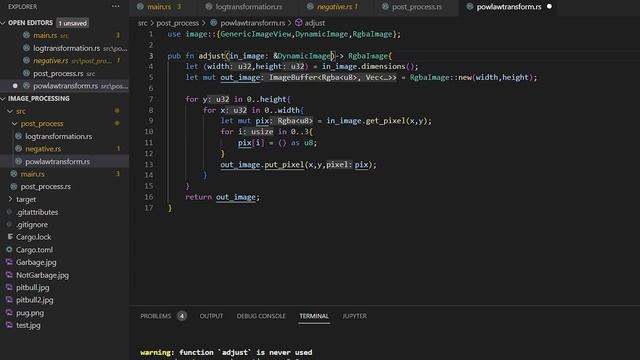Click the unsaved dot on powlawtransform.rs tab
Screen dimensions: 640x360
pyautogui.click(x=549, y=7)
